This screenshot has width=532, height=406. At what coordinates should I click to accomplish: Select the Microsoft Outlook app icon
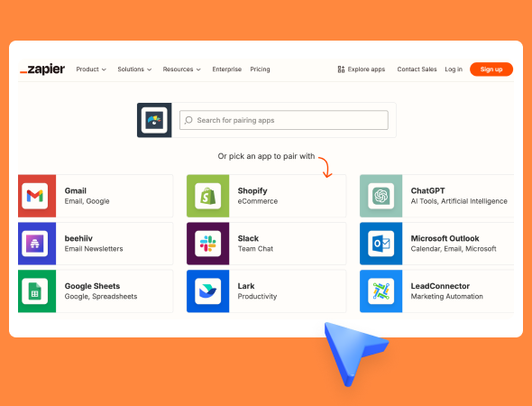pos(381,244)
